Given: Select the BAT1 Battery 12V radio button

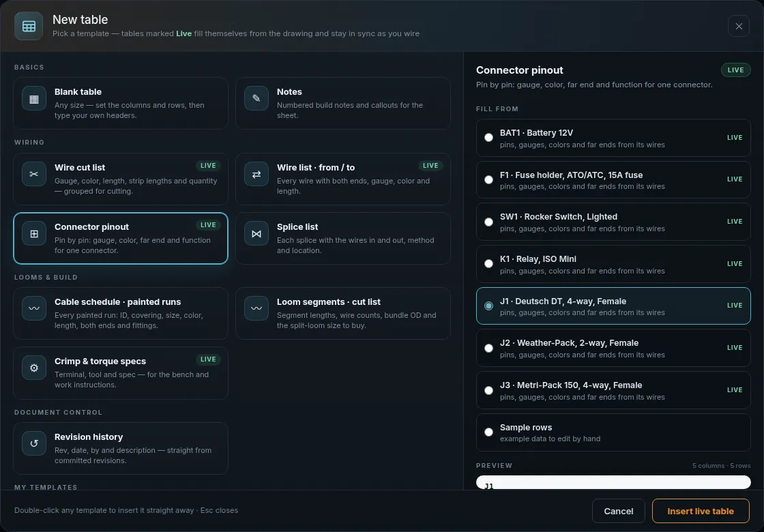Looking at the screenshot, I should click(x=488, y=138).
